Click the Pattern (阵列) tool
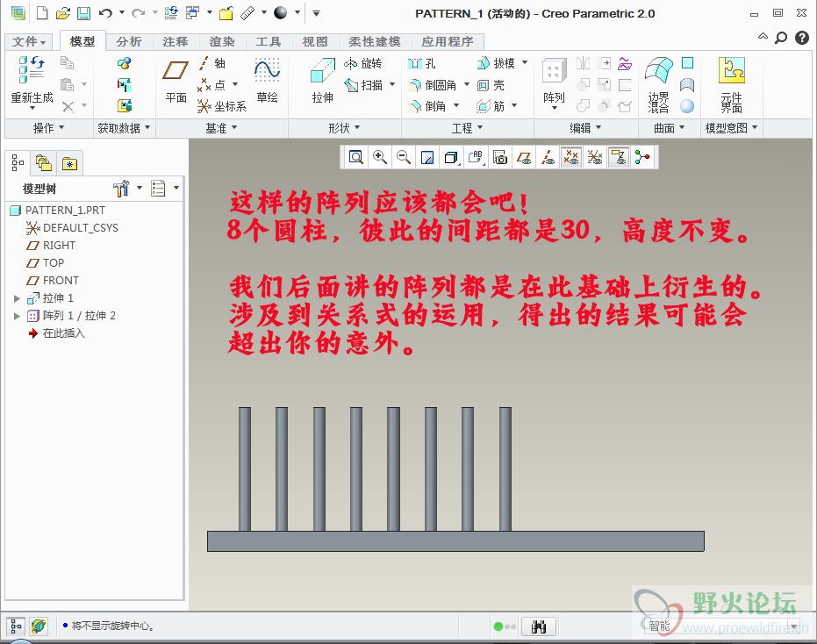The height and width of the screenshot is (644, 817). pyautogui.click(x=554, y=80)
